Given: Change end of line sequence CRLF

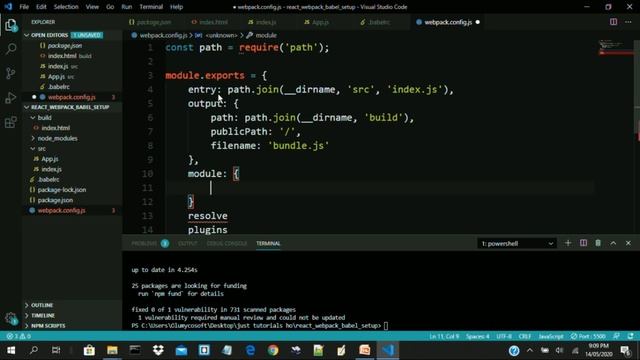Looking at the screenshot, I should click(x=524, y=336).
